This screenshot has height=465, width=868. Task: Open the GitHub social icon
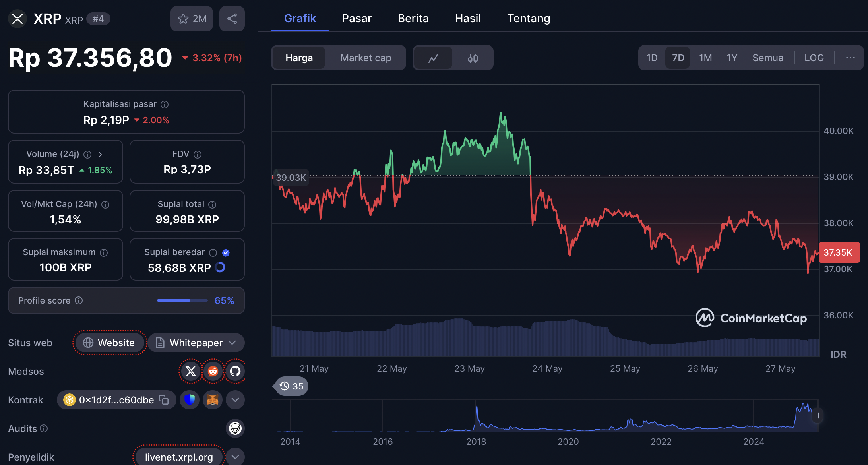[x=235, y=371]
